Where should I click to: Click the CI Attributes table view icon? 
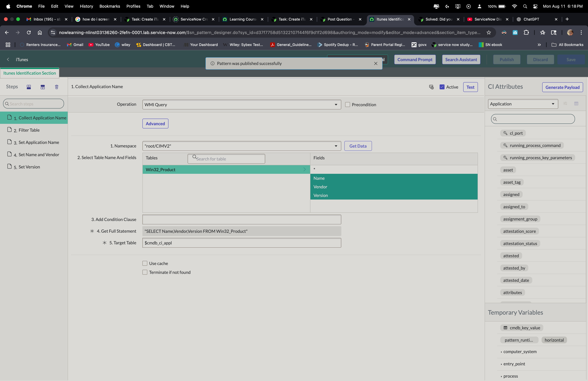pos(576,104)
